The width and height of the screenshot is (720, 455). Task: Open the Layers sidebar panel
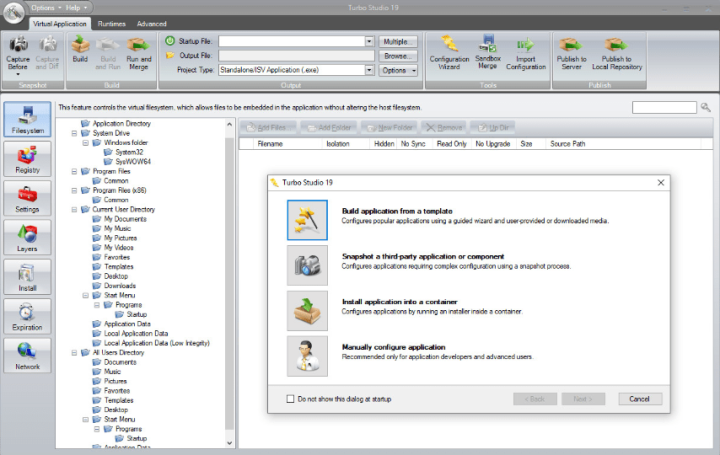point(28,238)
